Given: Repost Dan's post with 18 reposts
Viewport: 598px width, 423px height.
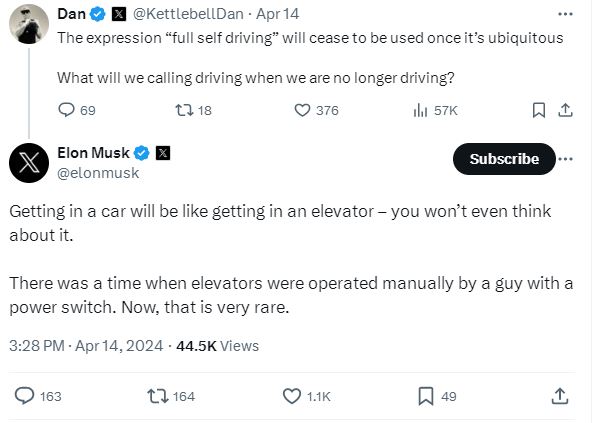Looking at the screenshot, I should pyautogui.click(x=193, y=110).
